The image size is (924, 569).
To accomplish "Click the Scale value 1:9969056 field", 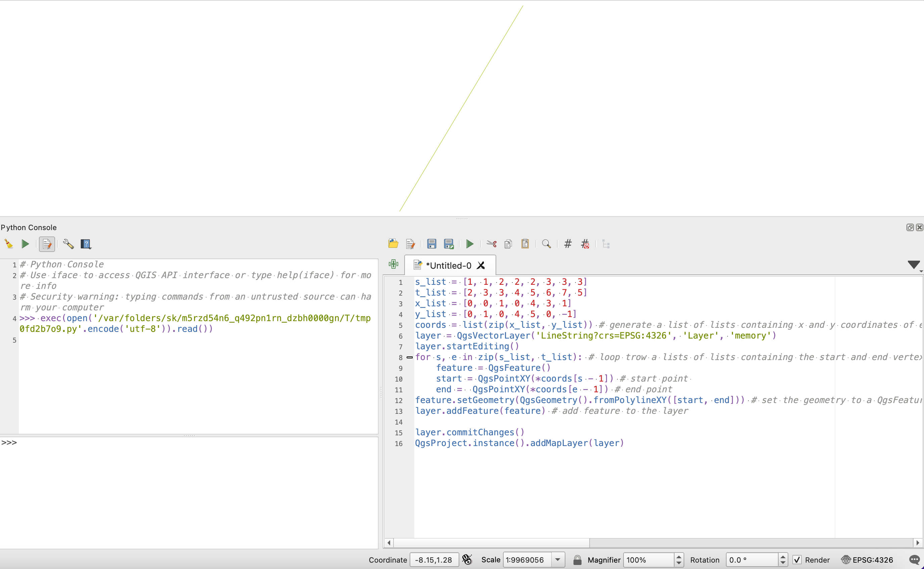I will click(527, 560).
